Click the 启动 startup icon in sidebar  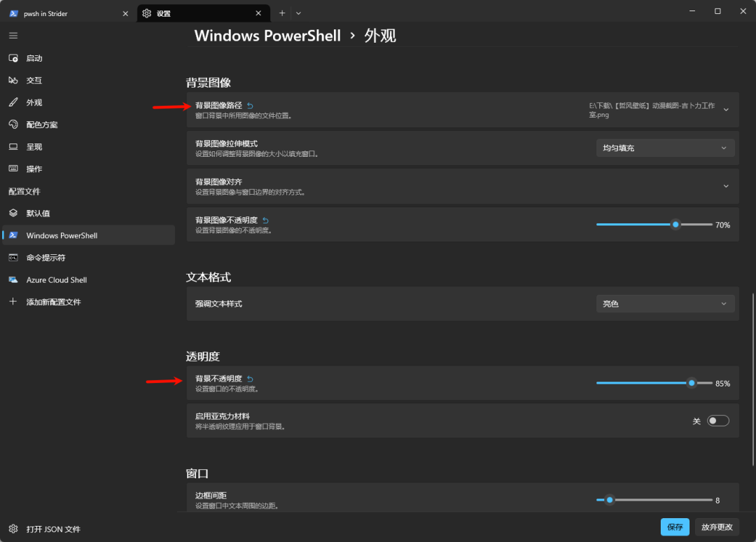tap(13, 58)
